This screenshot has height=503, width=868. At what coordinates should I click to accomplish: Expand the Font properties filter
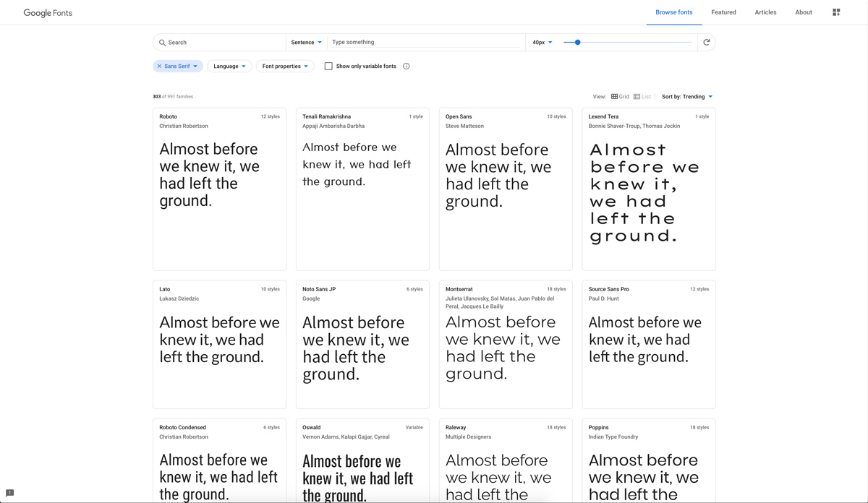285,66
